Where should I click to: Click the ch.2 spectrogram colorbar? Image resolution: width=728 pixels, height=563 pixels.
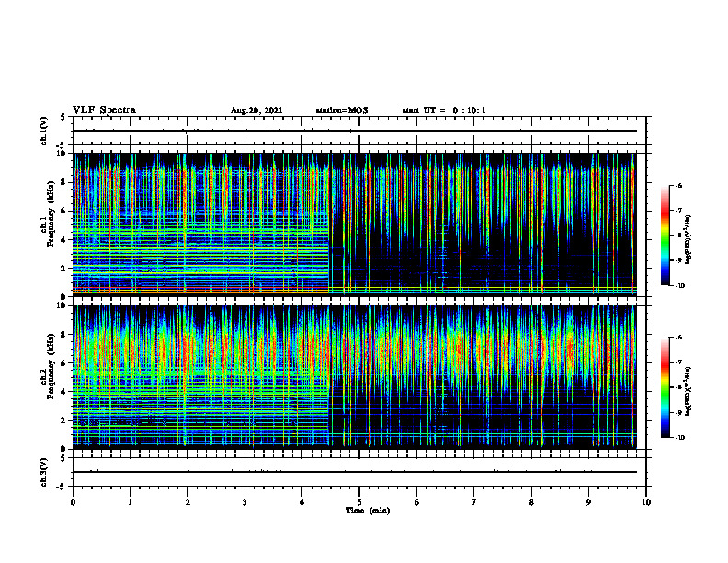665,387
